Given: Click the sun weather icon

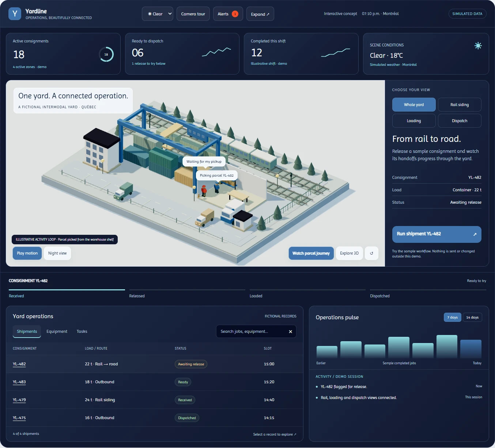Looking at the screenshot, I should coord(478,46).
